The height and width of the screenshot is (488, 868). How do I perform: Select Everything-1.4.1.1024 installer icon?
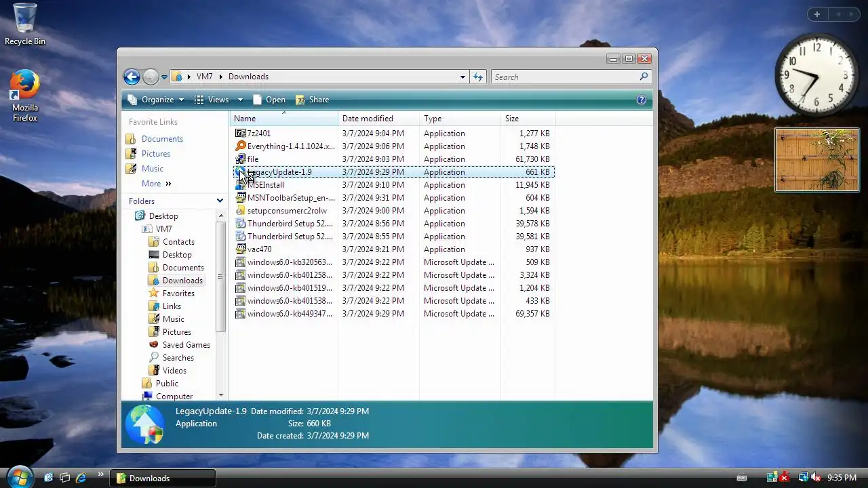tap(240, 146)
